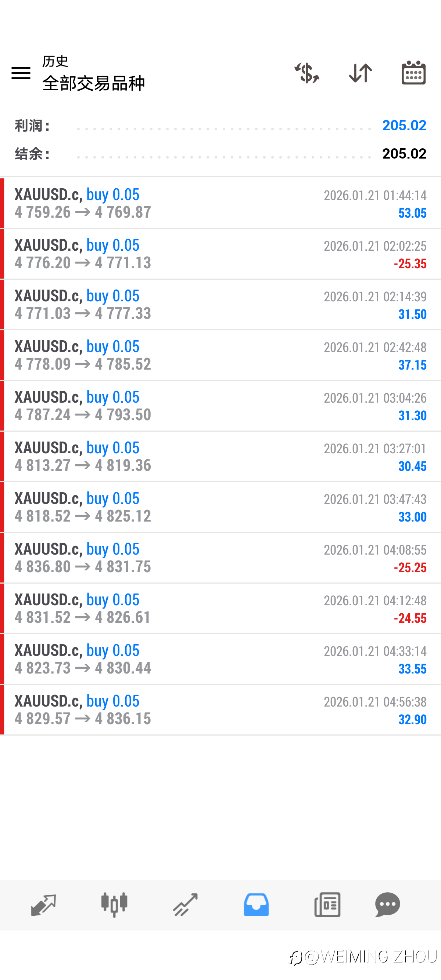Image resolution: width=441 pixels, height=980 pixels.
Task: Open the calendar date range picker
Action: [413, 73]
